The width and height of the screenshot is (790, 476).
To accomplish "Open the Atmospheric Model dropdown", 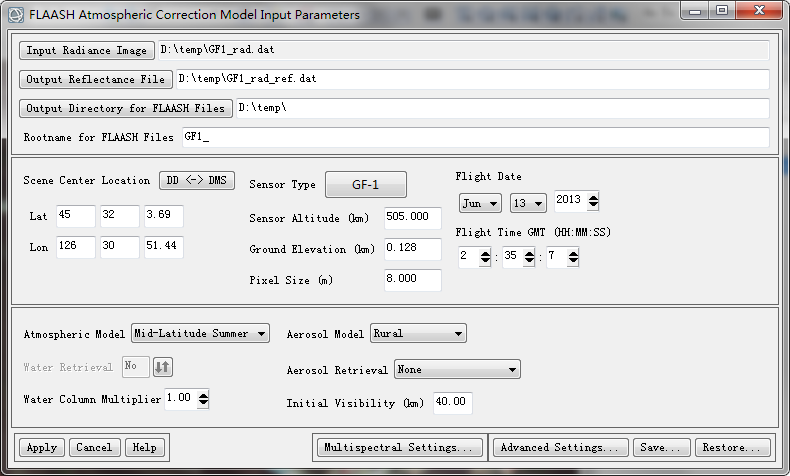I will (201, 333).
